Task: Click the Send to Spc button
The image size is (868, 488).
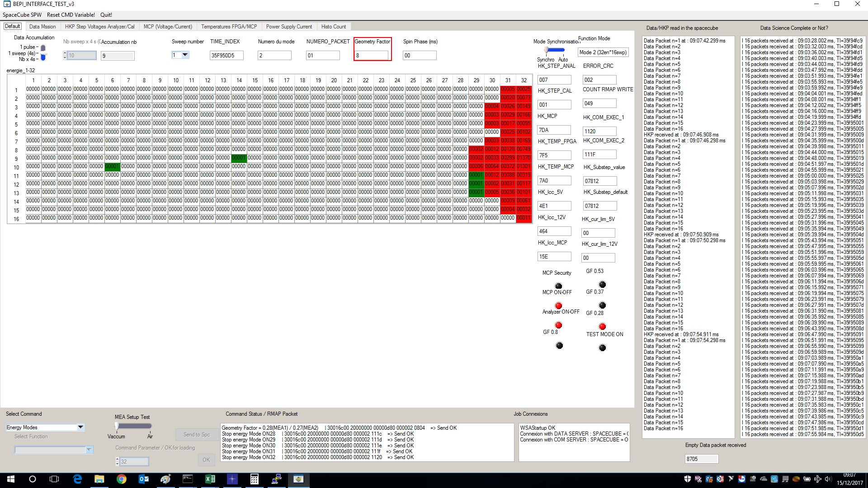Action: coord(197,435)
